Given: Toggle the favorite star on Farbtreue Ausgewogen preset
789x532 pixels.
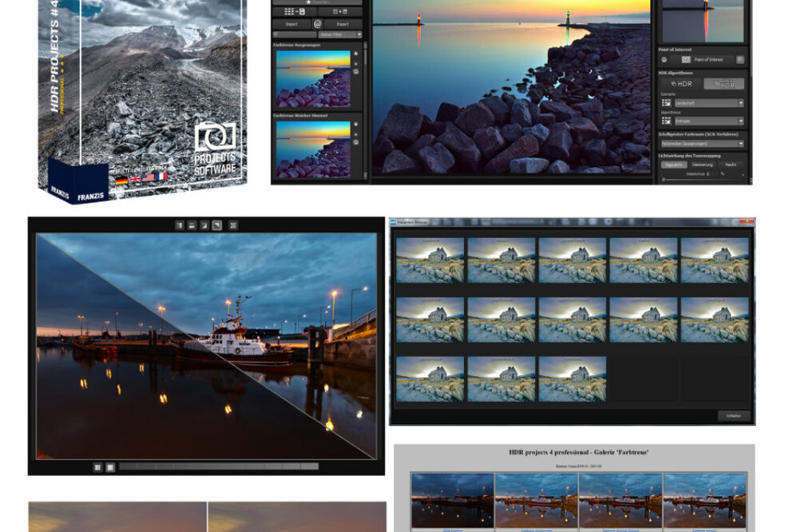Looking at the screenshot, I should pyautogui.click(x=355, y=54).
